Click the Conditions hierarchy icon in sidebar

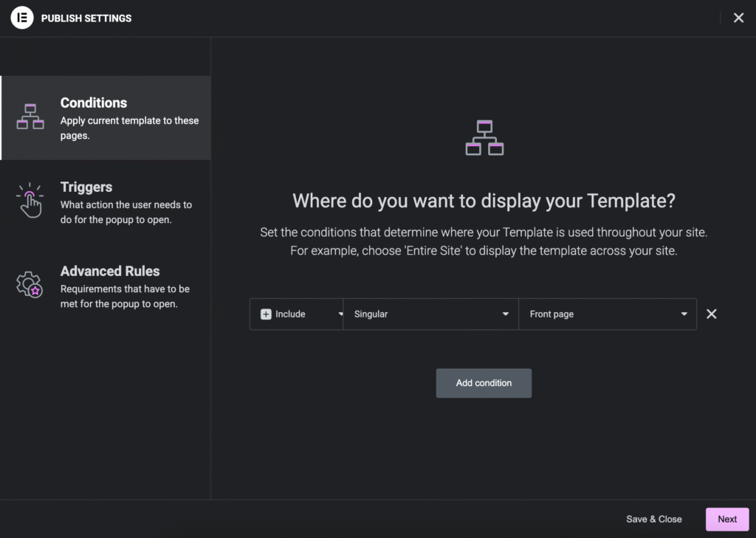[x=30, y=117]
